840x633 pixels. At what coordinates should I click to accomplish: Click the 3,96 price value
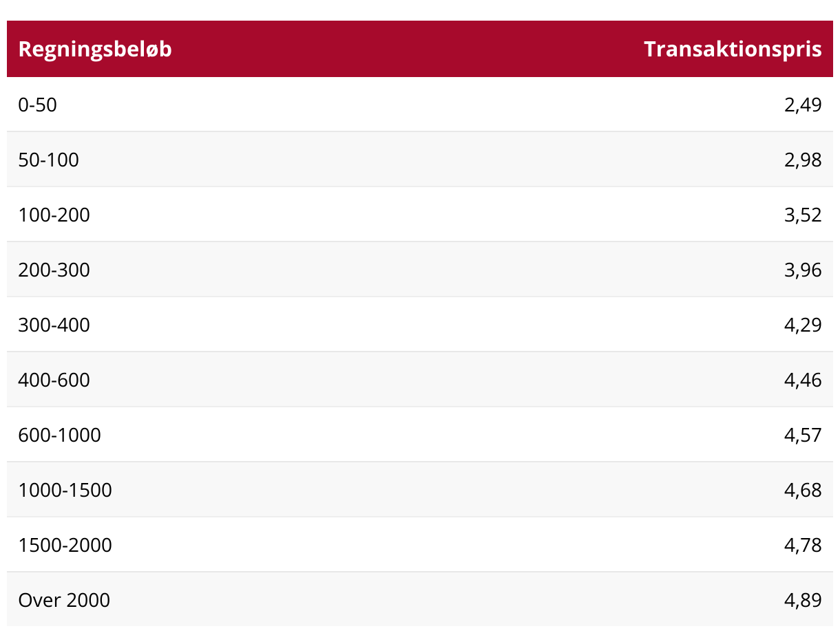pos(803,270)
